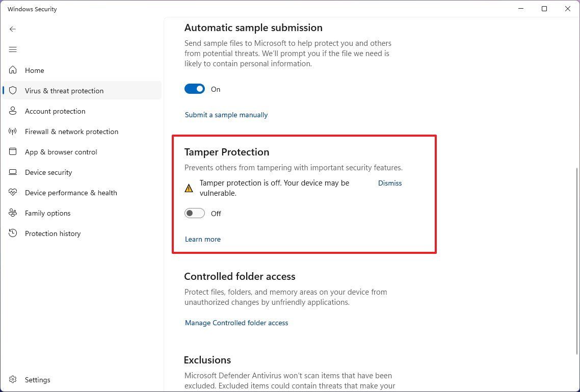Select Device performance & health

[x=70, y=193]
